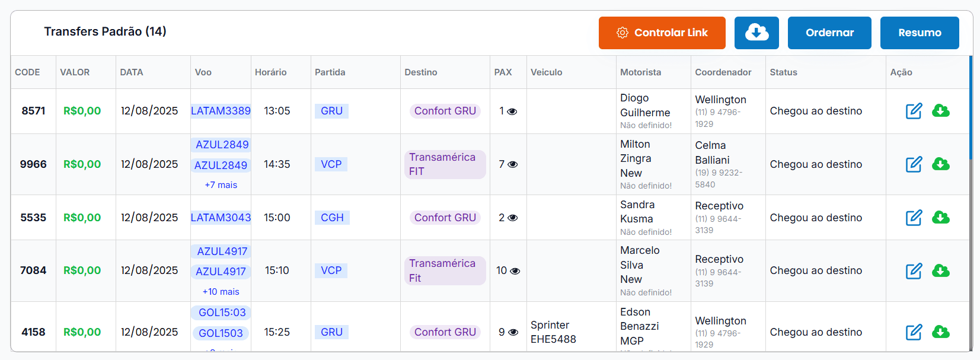Viewport: 980px width, 360px height.
Task: Download details for transfer 7084
Action: click(x=941, y=271)
